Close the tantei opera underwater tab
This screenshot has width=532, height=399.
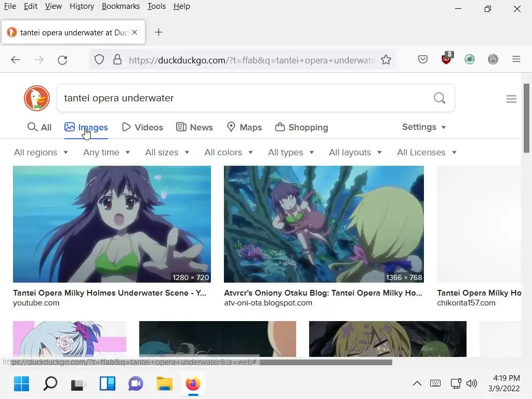[135, 32]
